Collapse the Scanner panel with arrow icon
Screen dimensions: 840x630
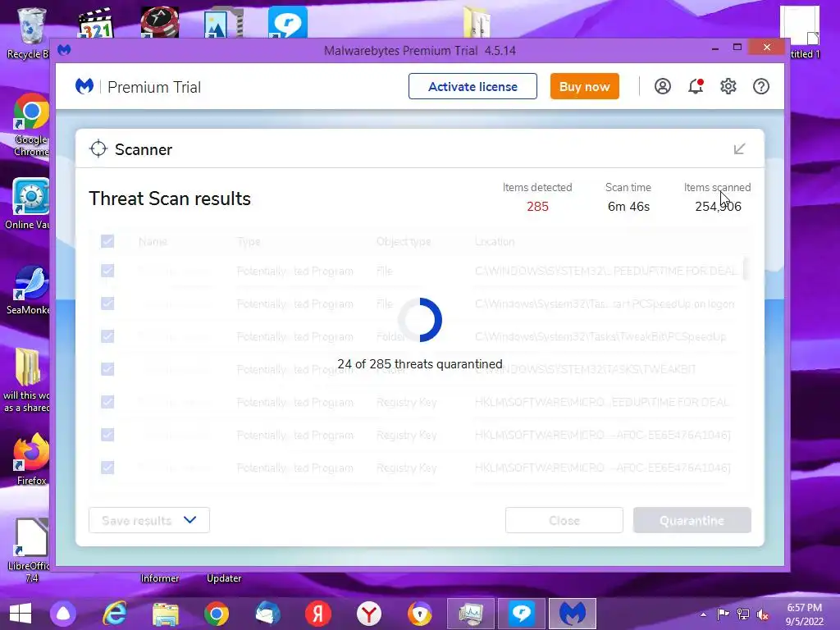tap(739, 149)
